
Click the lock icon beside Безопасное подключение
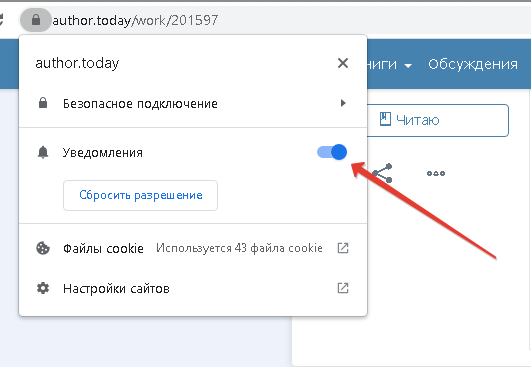(43, 103)
